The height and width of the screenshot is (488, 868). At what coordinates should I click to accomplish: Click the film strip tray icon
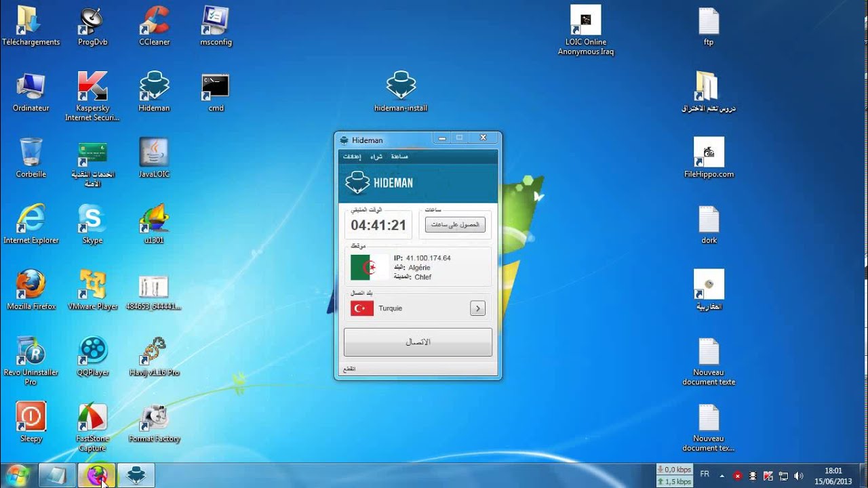click(753, 476)
